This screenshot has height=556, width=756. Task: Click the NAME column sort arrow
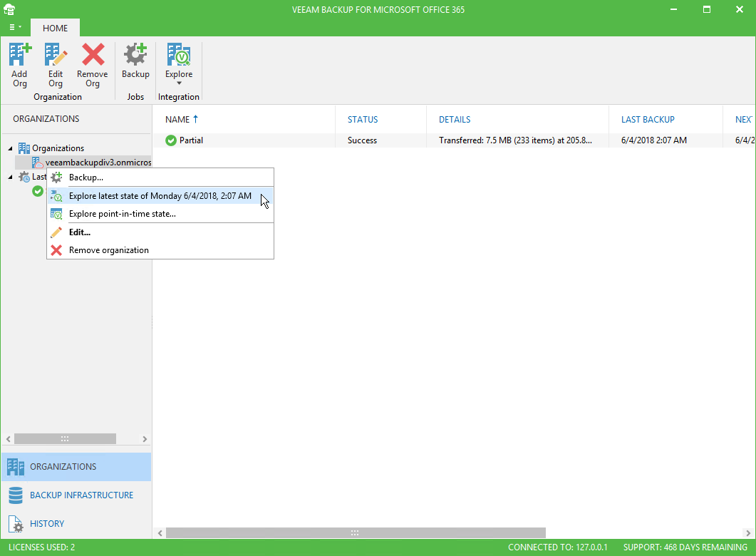195,119
